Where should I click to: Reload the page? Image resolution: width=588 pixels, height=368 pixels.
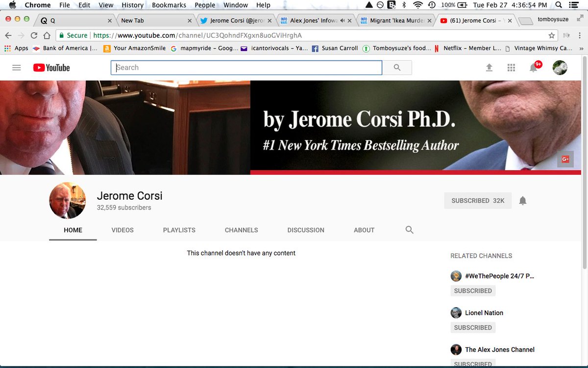(34, 35)
